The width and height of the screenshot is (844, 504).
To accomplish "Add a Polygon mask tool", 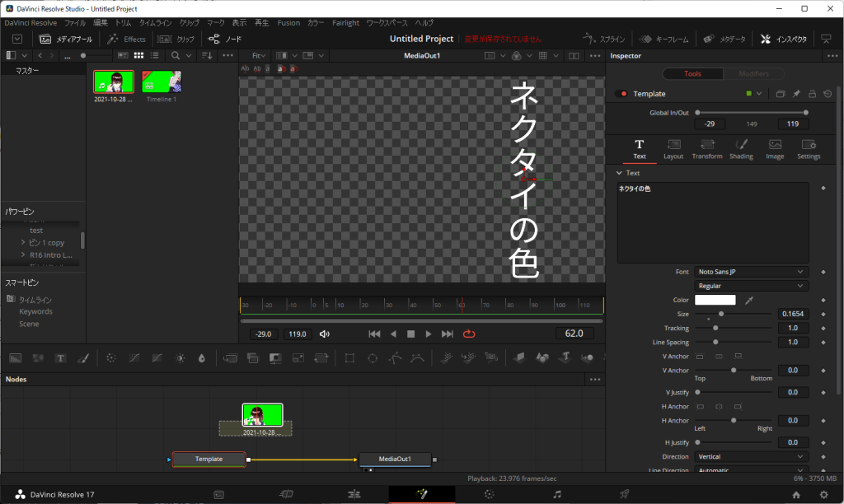I will tap(395, 358).
